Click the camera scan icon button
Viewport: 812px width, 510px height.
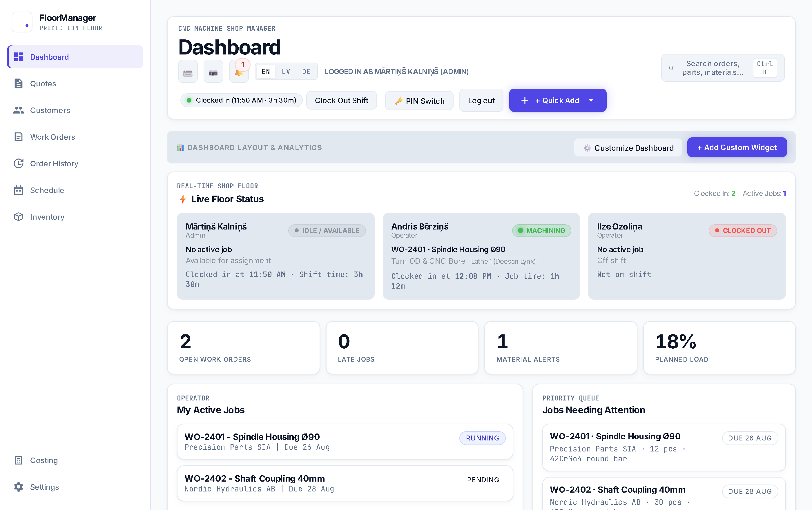(213, 71)
